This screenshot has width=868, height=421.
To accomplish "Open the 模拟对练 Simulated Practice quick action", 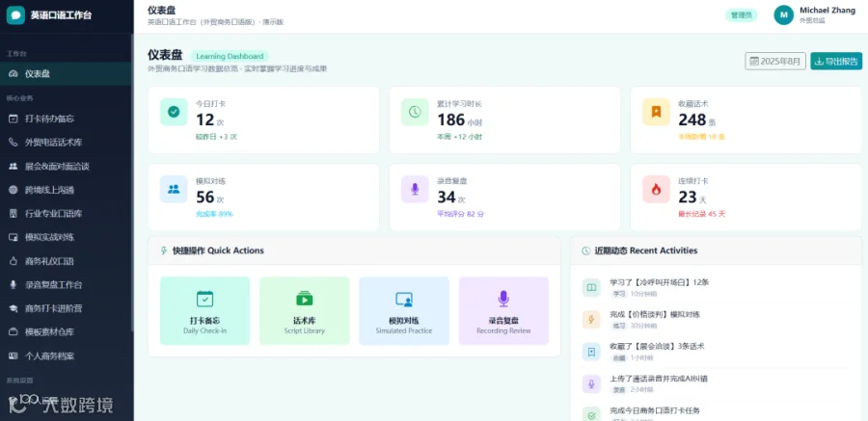I will click(404, 311).
